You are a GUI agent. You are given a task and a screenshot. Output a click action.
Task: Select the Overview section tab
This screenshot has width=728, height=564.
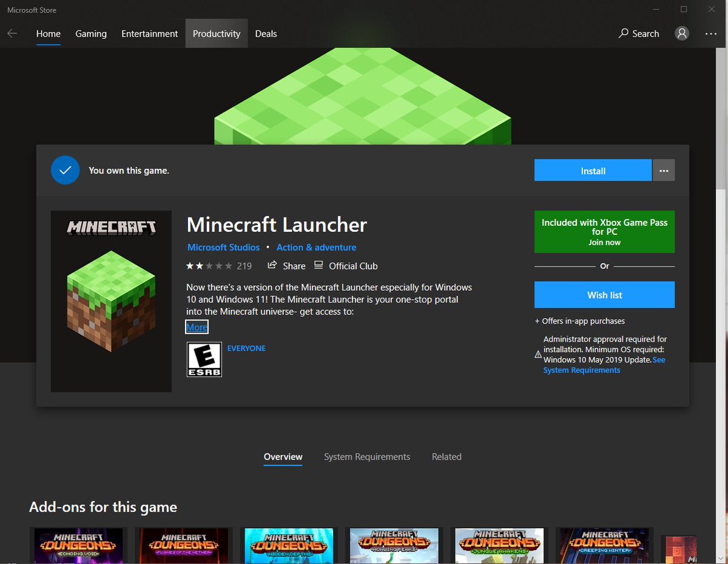283,457
